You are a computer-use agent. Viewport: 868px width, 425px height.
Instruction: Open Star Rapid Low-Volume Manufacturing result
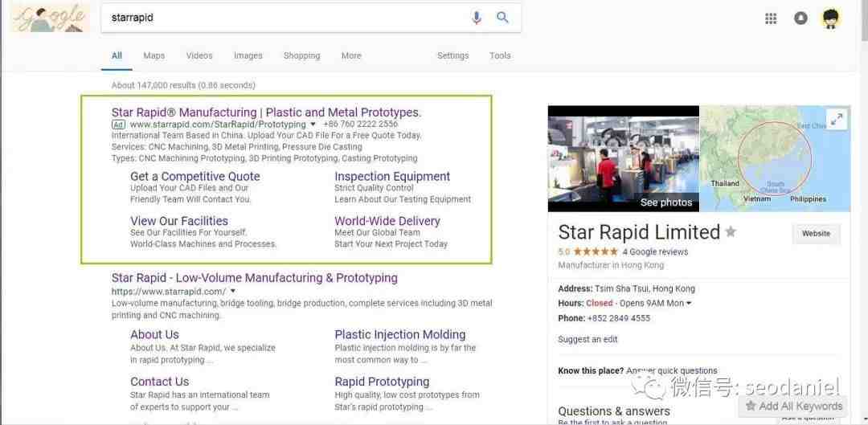coord(255,278)
